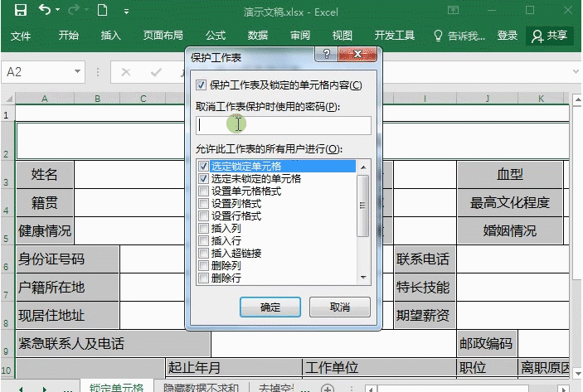The height and width of the screenshot is (392, 583).
Task: Click permission list scroll down arrow
Action: coord(363,278)
